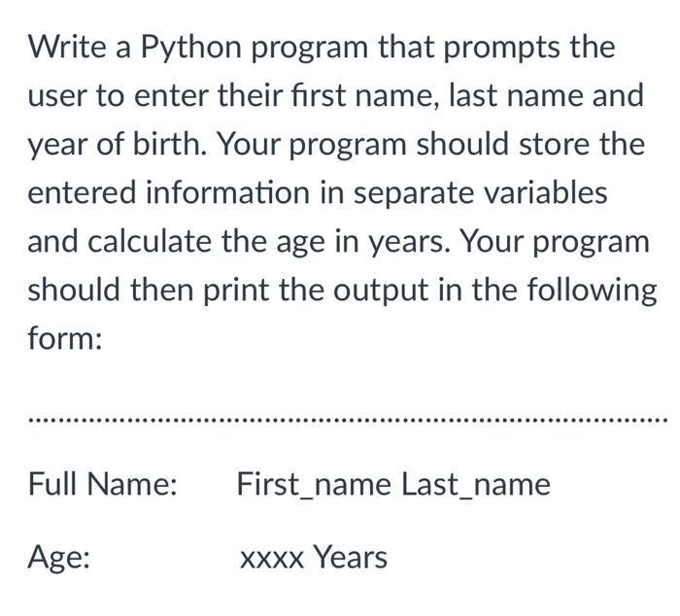
Task: Click the word "output" in sixth line
Action: (381, 291)
